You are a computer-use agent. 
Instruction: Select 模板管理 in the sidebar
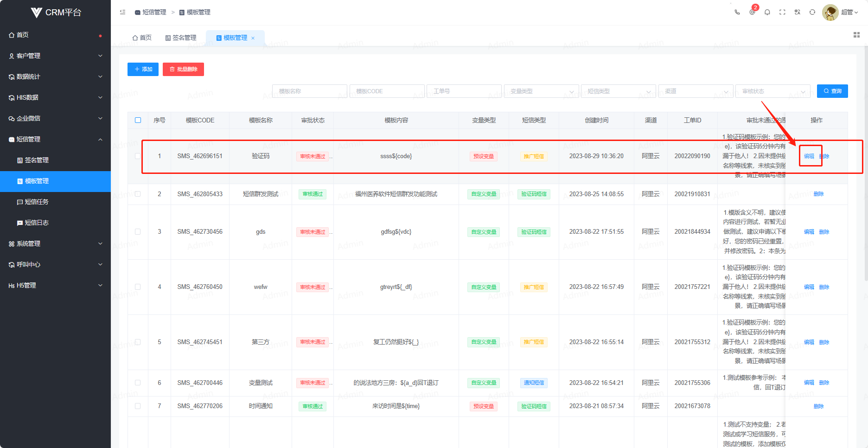tap(55, 181)
